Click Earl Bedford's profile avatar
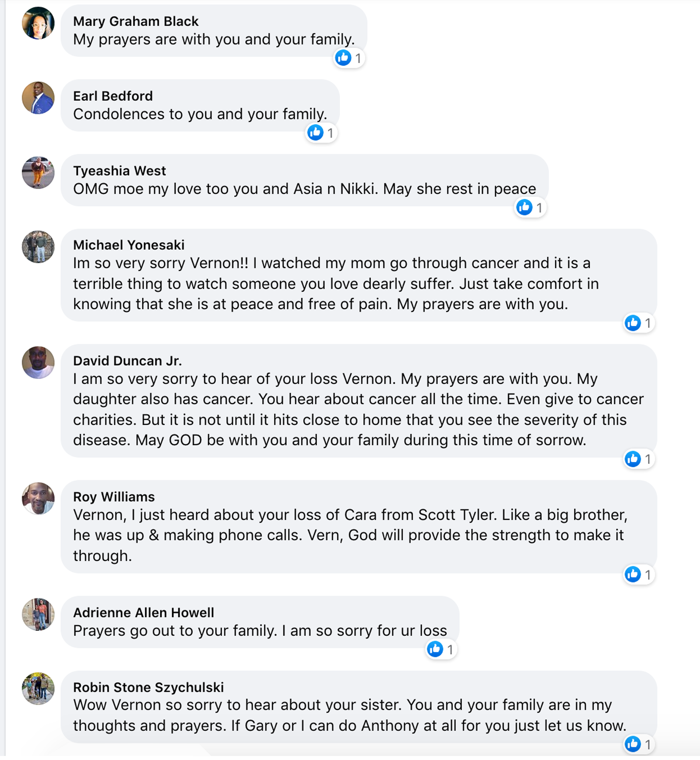 click(38, 98)
